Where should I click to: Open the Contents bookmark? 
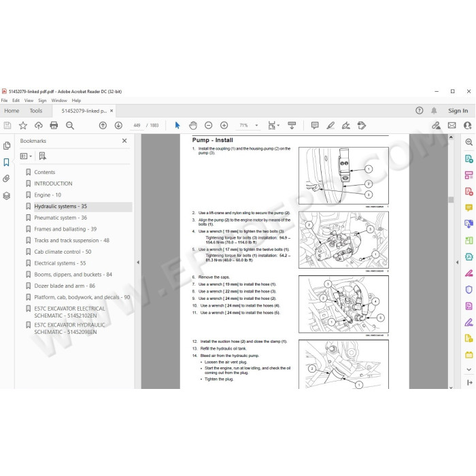coord(45,172)
